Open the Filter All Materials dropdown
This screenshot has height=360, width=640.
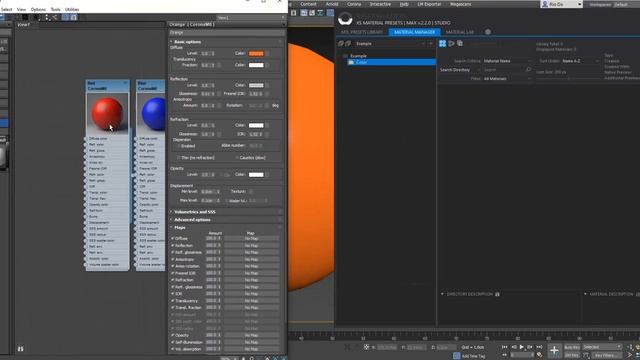507,78
